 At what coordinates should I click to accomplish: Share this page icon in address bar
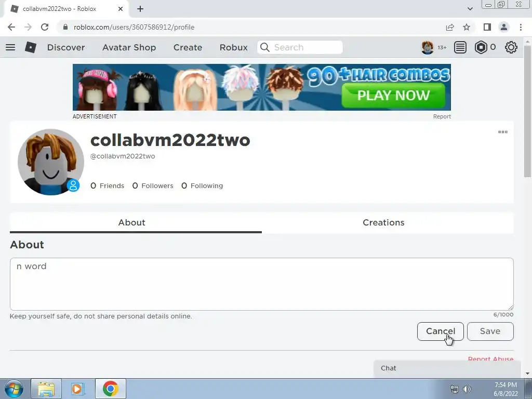tap(450, 27)
